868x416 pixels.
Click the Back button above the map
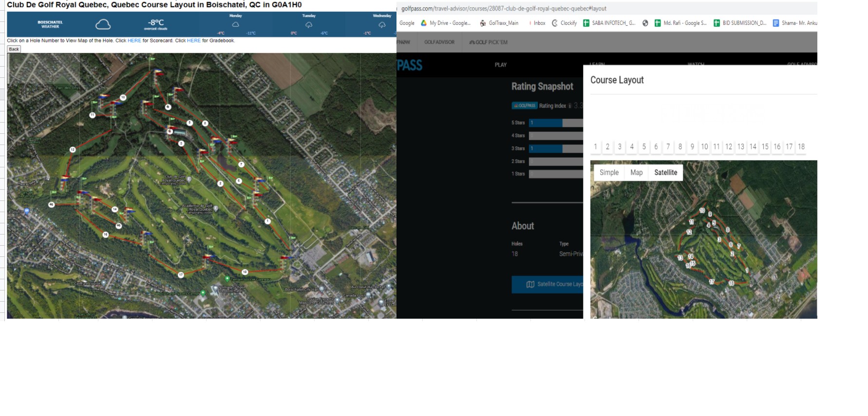tap(14, 49)
